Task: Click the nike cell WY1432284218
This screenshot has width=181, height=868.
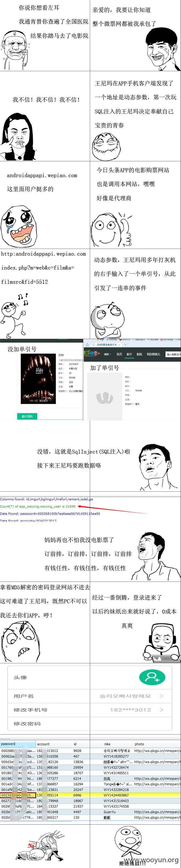Action: (x=116, y=790)
